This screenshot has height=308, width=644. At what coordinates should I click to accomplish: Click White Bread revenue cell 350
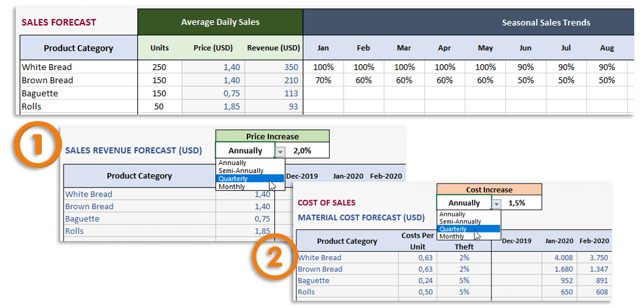pyautogui.click(x=274, y=67)
